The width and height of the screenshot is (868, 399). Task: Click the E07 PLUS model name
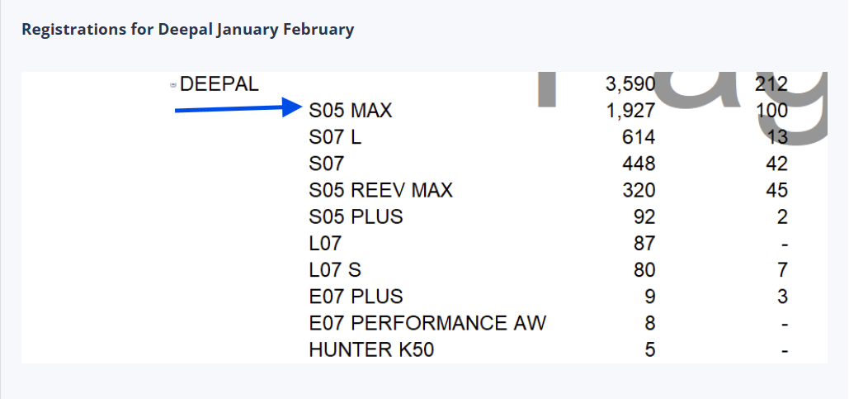356,297
